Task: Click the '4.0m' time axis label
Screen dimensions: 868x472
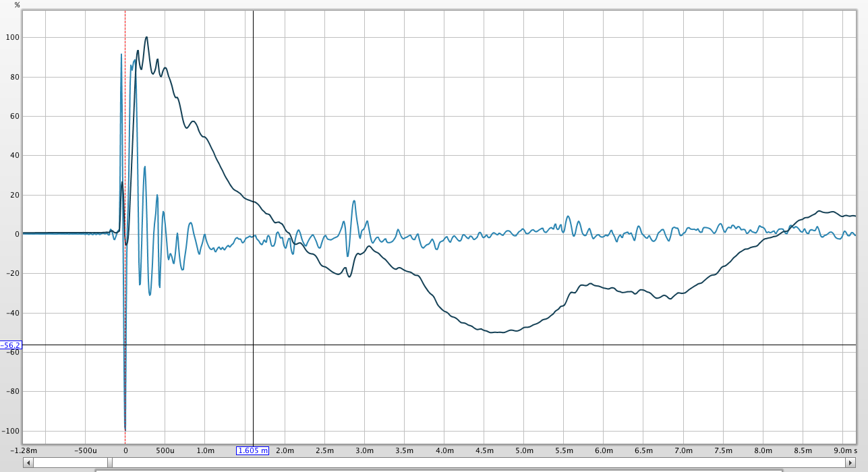Action: (x=444, y=450)
